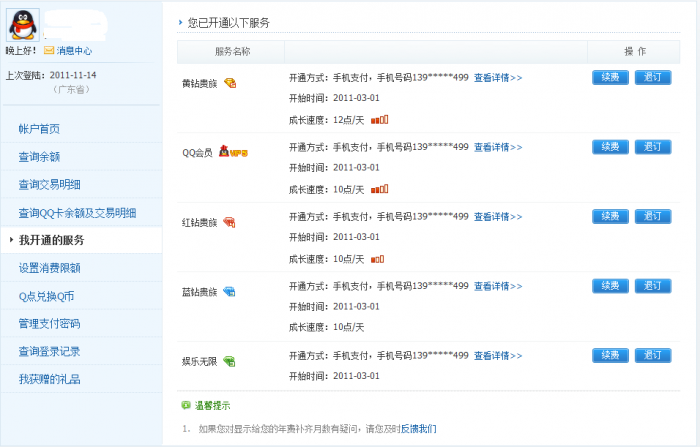
Task: Unsubscribe 黄钻贵族 with 退订 button
Action: [x=653, y=77]
